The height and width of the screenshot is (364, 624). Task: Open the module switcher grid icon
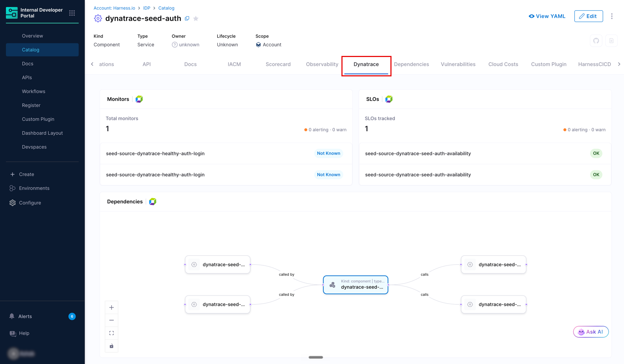[x=72, y=13]
